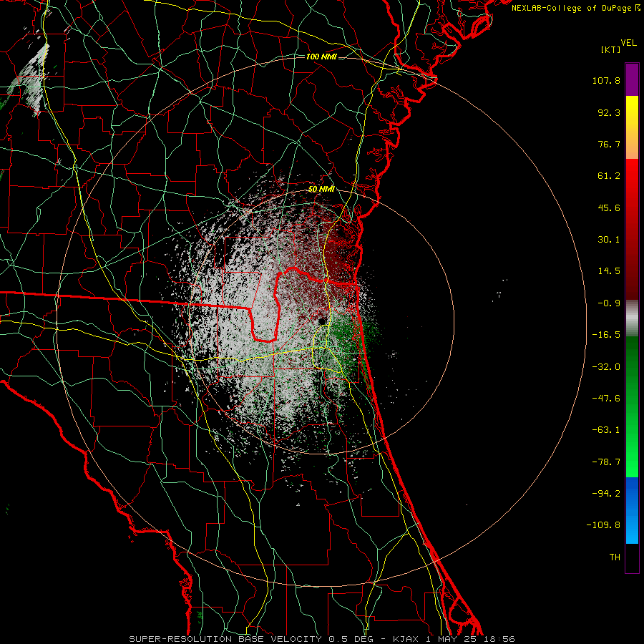Click the -47.6 legend value

tap(606, 399)
